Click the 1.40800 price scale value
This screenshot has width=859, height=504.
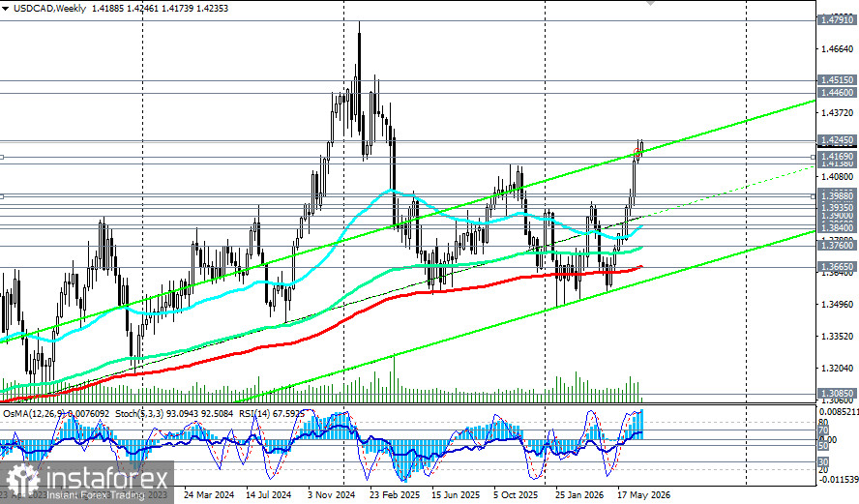[837, 177]
